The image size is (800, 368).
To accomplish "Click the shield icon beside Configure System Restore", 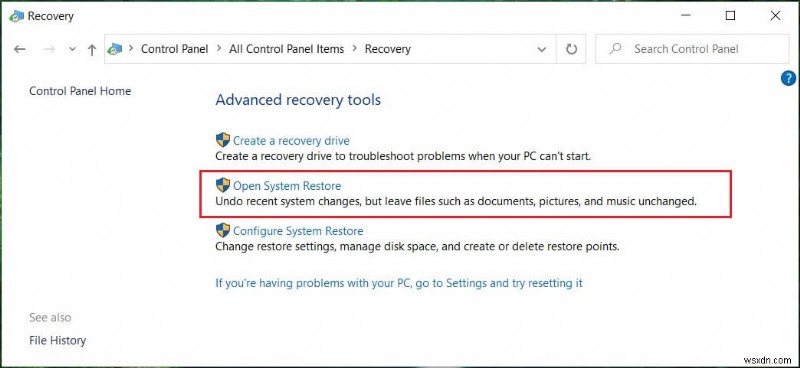I will click(223, 230).
